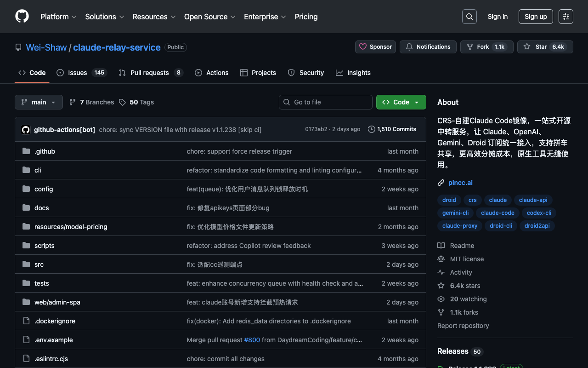
Task: Open the Platform menu in header
Action: [x=58, y=17]
